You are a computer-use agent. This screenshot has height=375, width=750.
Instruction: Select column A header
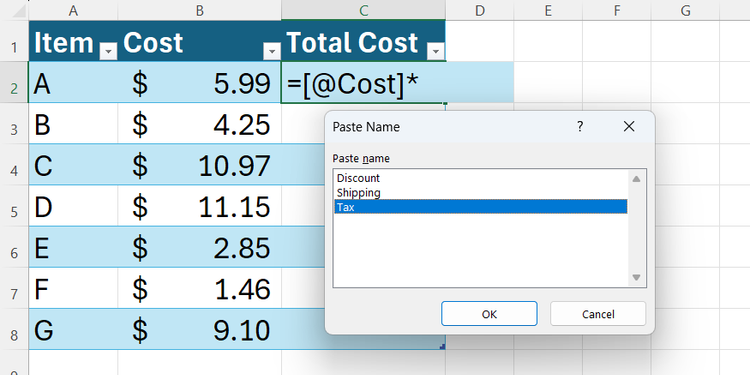click(x=73, y=11)
